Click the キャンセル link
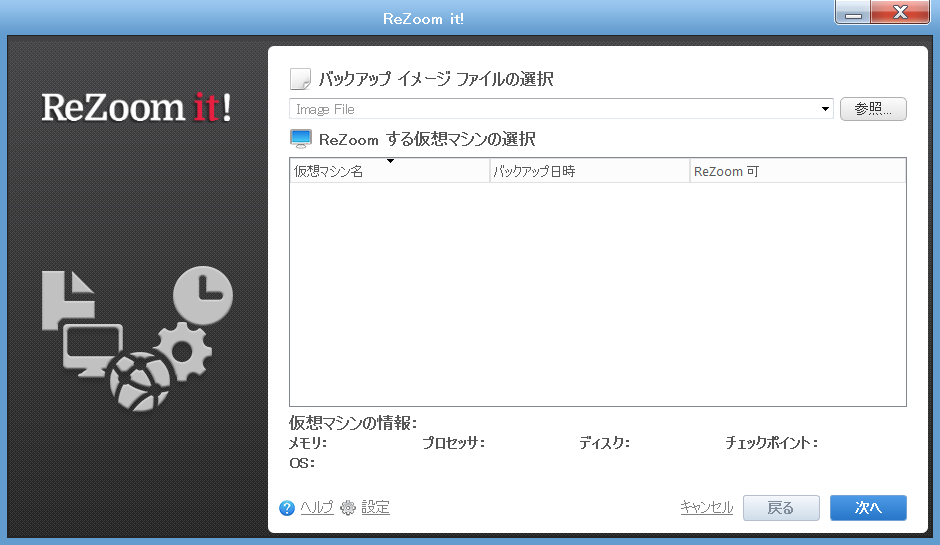The width and height of the screenshot is (940, 545). pos(707,508)
